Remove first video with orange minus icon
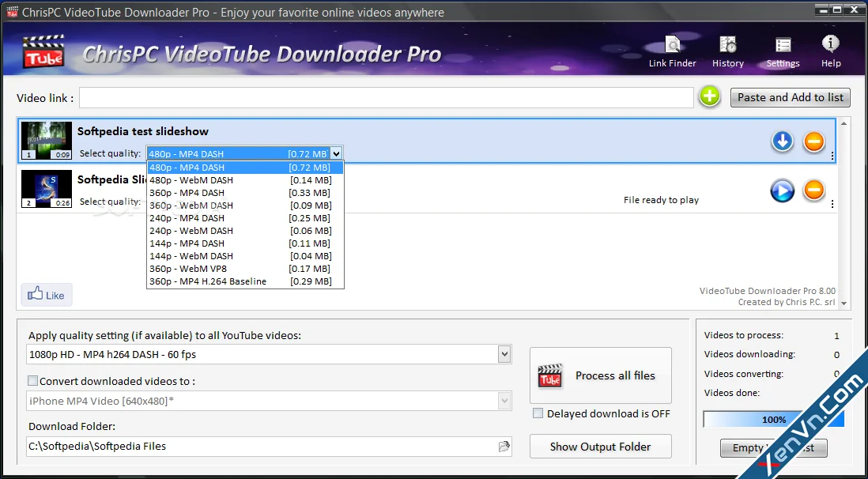The height and width of the screenshot is (479, 868). (813, 141)
